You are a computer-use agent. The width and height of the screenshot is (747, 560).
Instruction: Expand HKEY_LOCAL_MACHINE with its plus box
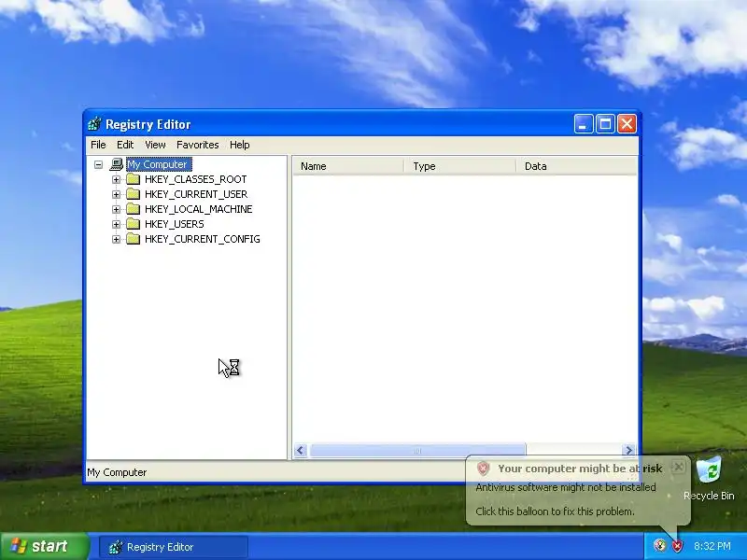coord(116,209)
